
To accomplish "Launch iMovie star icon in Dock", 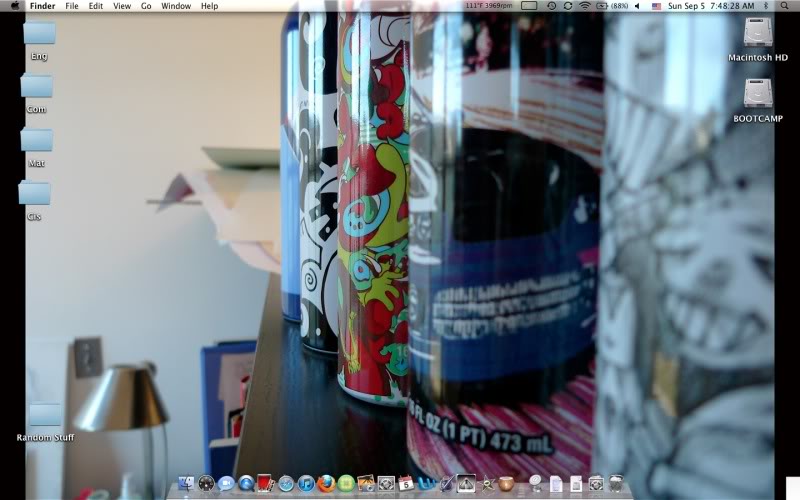I will 486,483.
